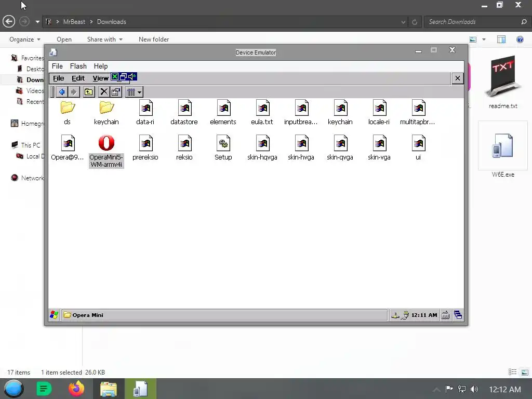This screenshot has width=532, height=399.
Task: Select the skin-hvga file
Action: click(x=301, y=148)
